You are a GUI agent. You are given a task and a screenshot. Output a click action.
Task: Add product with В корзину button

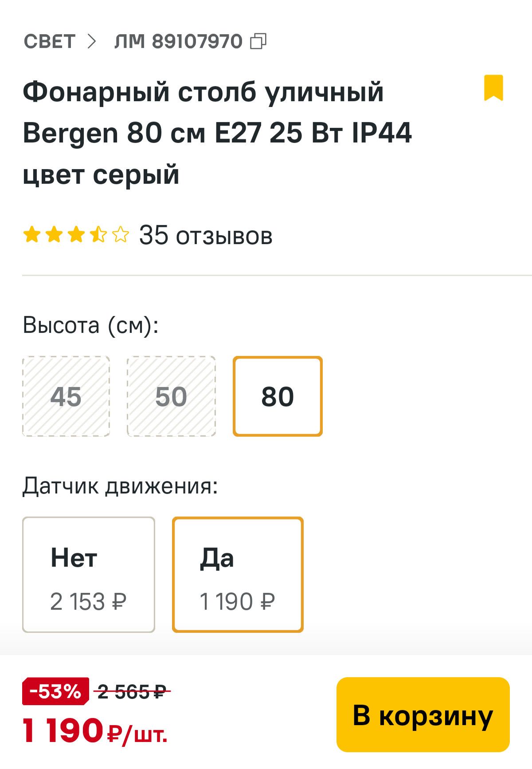(x=423, y=715)
